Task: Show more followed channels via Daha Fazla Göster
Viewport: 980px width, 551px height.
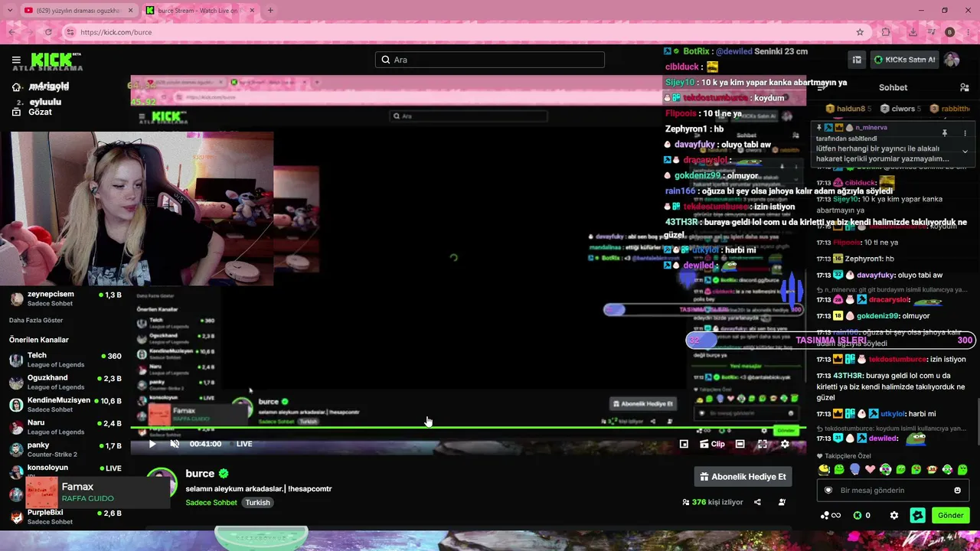Action: [x=36, y=320]
